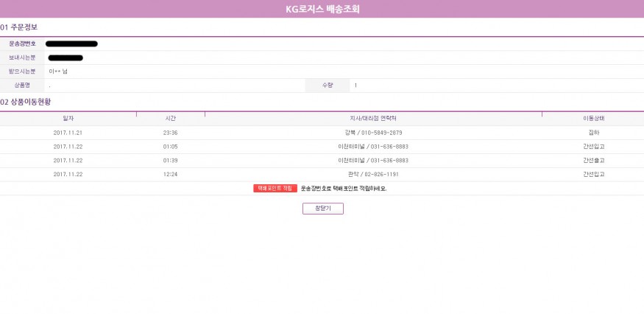Click the 12:24 time cell
The image size is (644, 314).
170,175
